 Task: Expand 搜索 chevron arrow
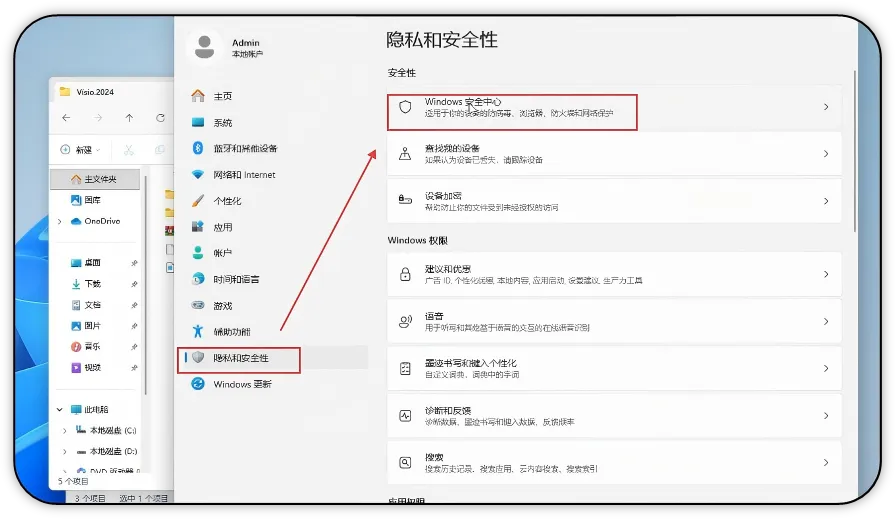coord(826,462)
